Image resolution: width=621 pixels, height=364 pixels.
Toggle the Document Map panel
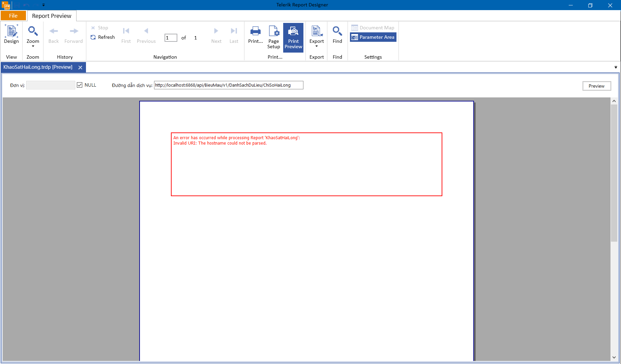click(x=373, y=28)
